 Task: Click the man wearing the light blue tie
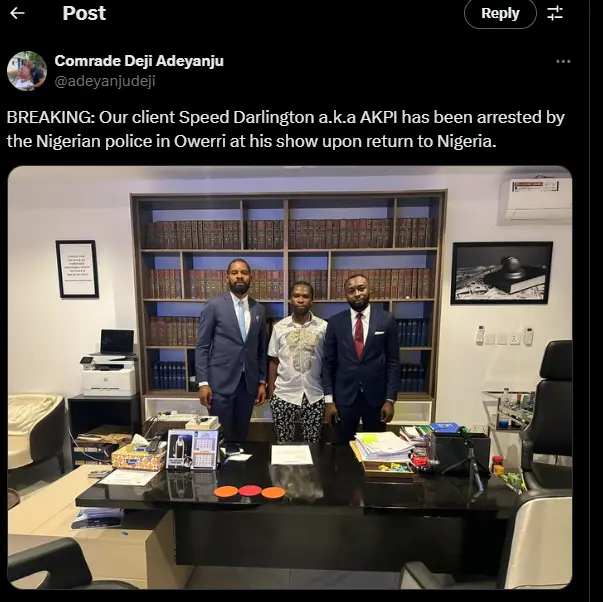231,349
